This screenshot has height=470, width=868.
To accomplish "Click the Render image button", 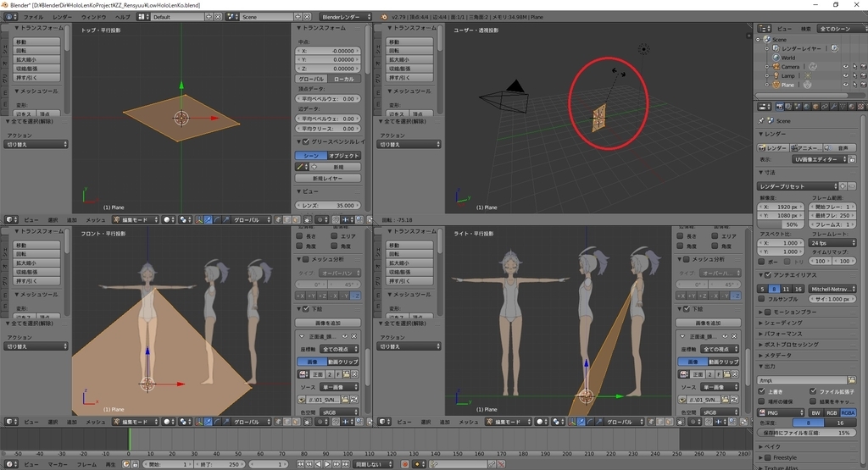I will pyautogui.click(x=773, y=147).
